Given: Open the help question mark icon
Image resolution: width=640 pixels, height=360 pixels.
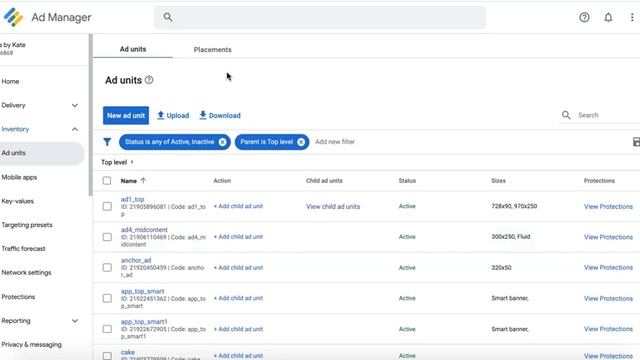Looking at the screenshot, I should [584, 17].
